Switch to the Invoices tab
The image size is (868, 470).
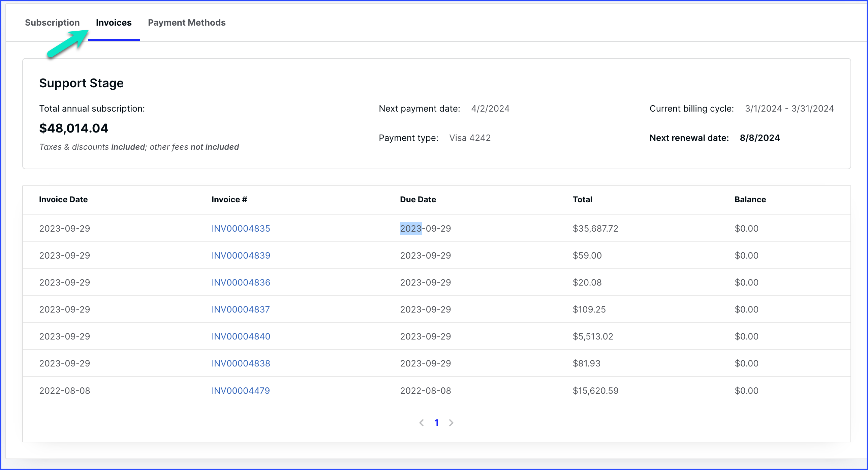pyautogui.click(x=114, y=23)
